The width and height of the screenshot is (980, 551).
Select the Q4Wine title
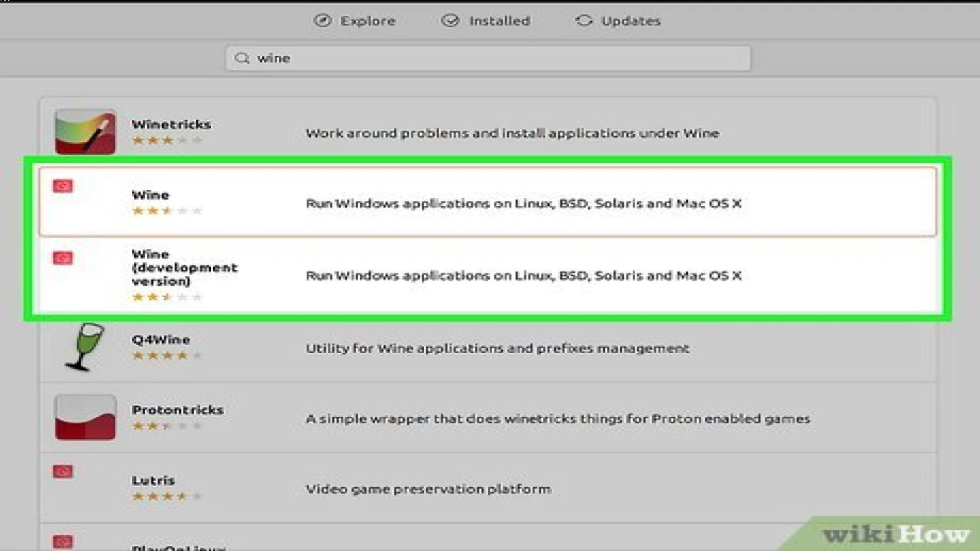161,339
